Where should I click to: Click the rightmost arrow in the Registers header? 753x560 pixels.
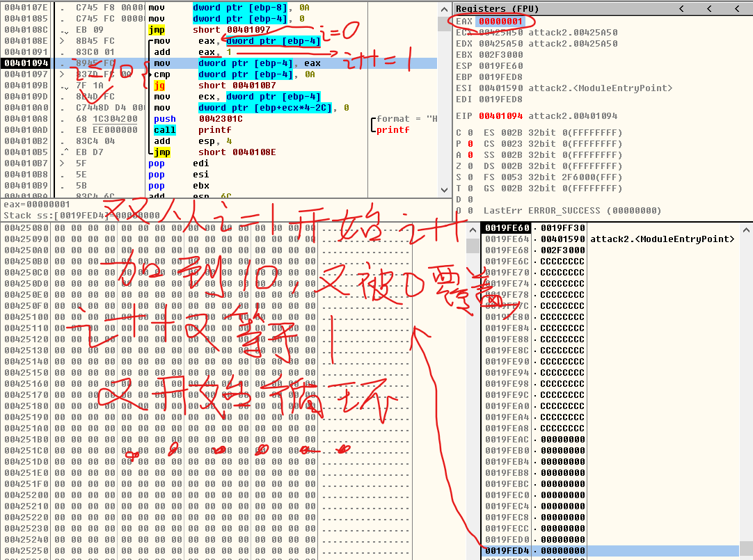[x=738, y=8]
